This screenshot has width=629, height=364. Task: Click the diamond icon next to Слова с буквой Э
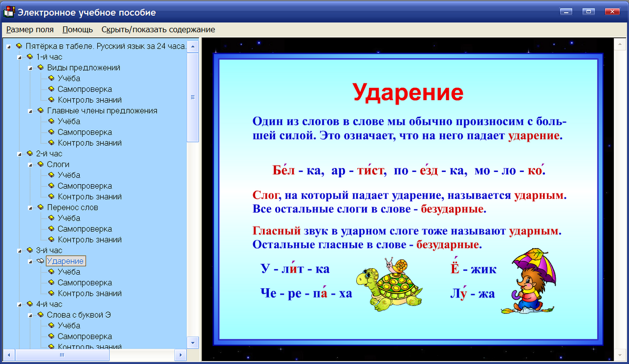[40, 315]
